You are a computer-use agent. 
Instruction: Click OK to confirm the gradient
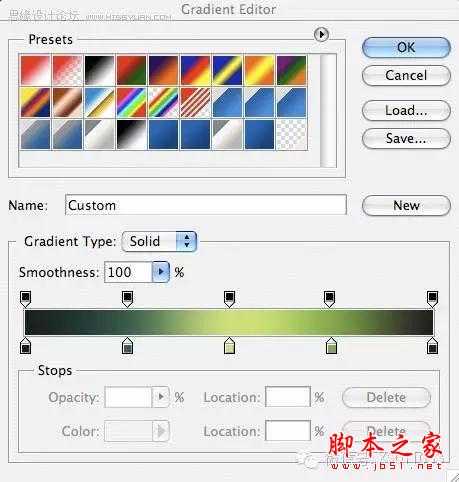[406, 48]
